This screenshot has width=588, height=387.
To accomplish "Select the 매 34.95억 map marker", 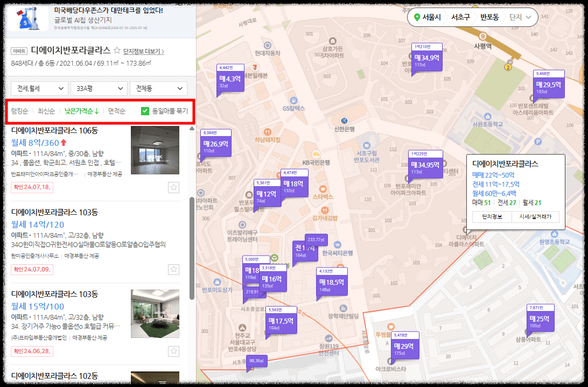I will point(425,166).
